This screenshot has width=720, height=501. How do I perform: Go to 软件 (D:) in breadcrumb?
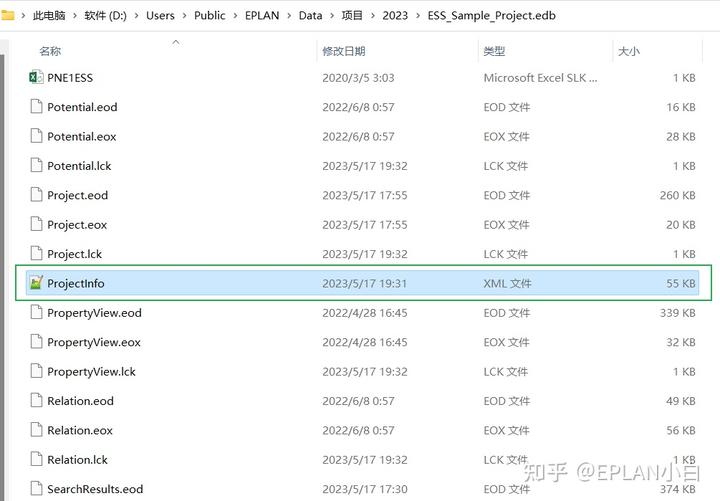(x=106, y=16)
